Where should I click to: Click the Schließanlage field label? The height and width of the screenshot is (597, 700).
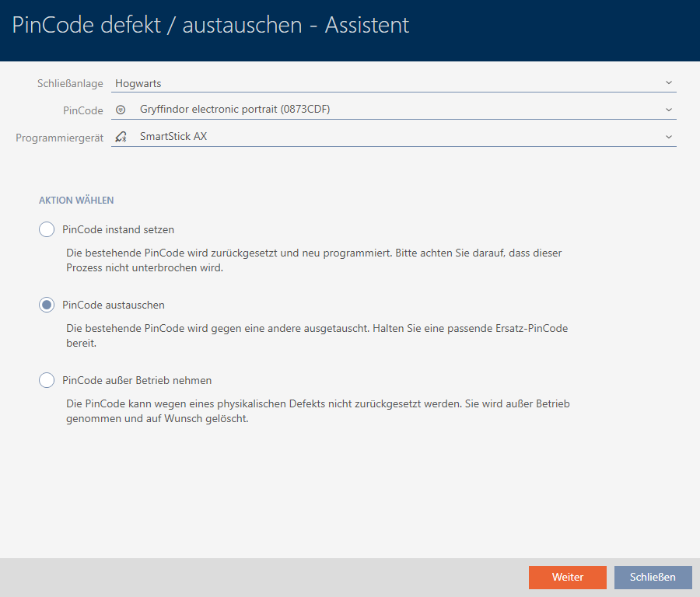click(x=70, y=83)
